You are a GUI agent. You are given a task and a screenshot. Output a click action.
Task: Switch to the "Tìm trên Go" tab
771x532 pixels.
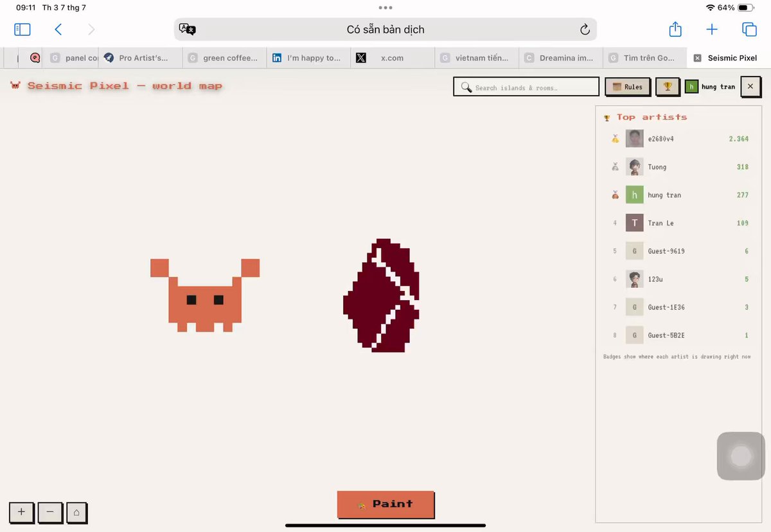[646, 58]
